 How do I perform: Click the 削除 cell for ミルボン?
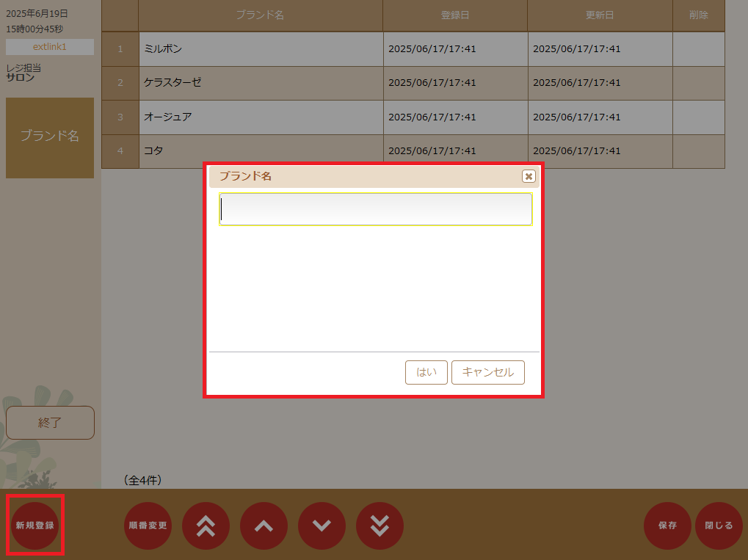(699, 49)
